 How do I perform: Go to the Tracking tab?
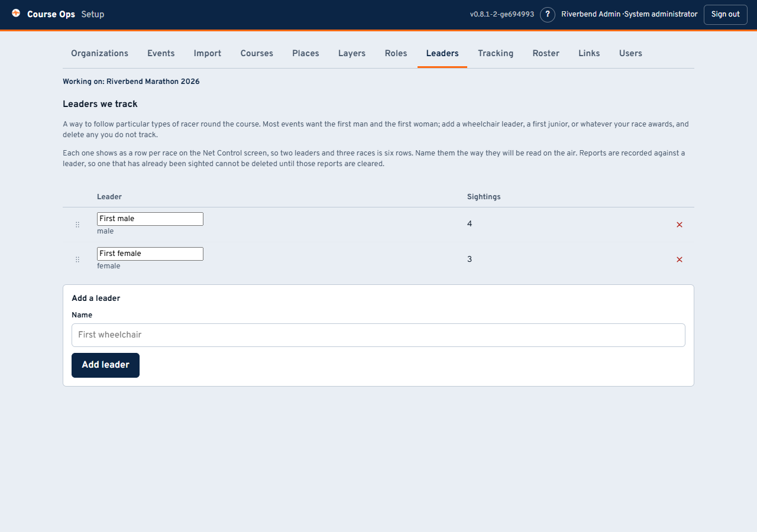click(x=496, y=53)
